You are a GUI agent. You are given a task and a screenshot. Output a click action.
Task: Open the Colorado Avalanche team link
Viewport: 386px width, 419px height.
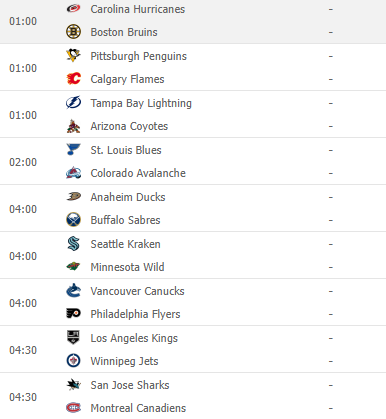tap(138, 173)
